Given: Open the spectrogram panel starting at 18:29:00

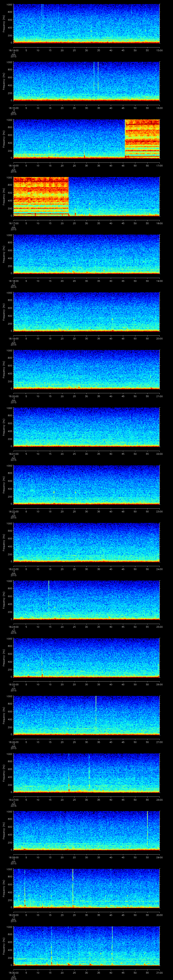Looking at the screenshot, I should coord(86,888).
